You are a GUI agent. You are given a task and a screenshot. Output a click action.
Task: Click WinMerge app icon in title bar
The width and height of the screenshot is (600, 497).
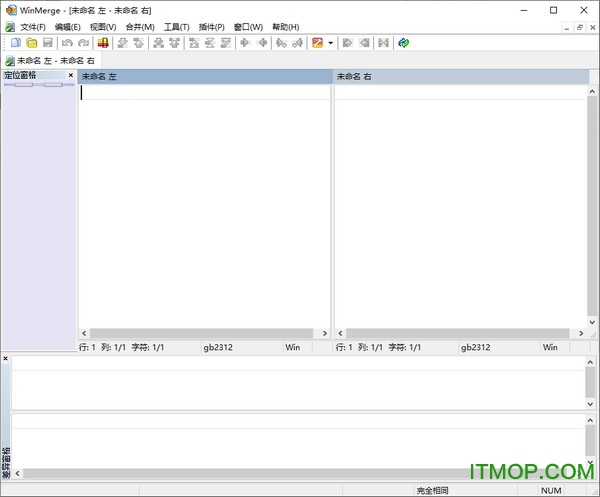(11, 10)
